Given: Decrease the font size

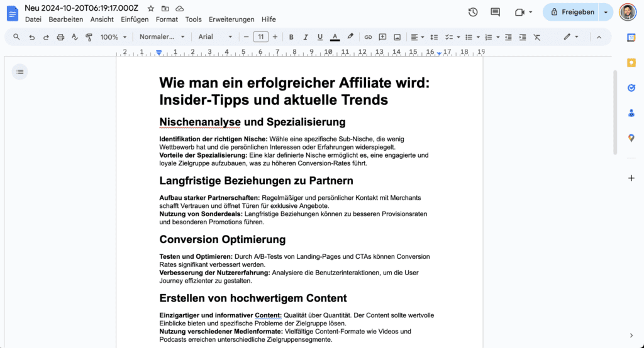Looking at the screenshot, I should click(x=246, y=37).
